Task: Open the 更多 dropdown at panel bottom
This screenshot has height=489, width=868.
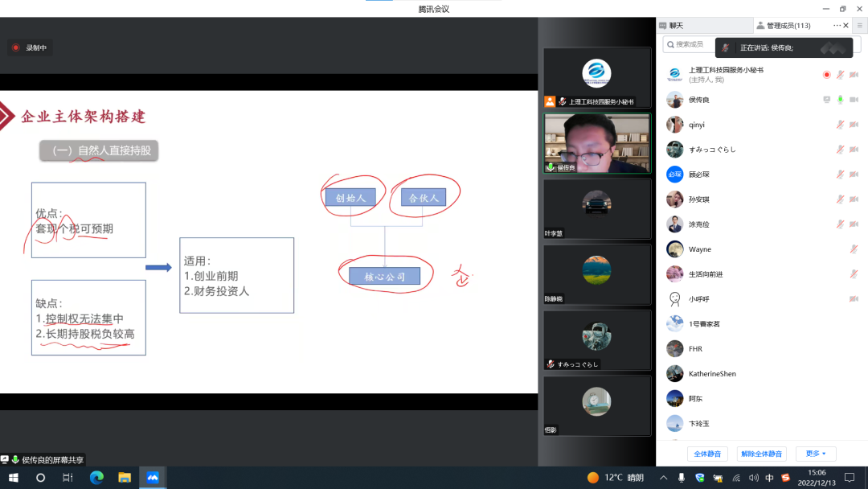Action: click(816, 454)
